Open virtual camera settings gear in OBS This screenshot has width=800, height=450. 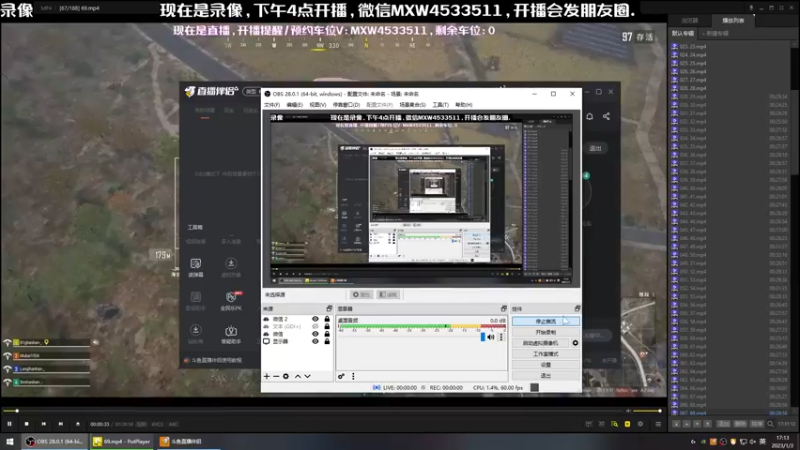(x=575, y=343)
